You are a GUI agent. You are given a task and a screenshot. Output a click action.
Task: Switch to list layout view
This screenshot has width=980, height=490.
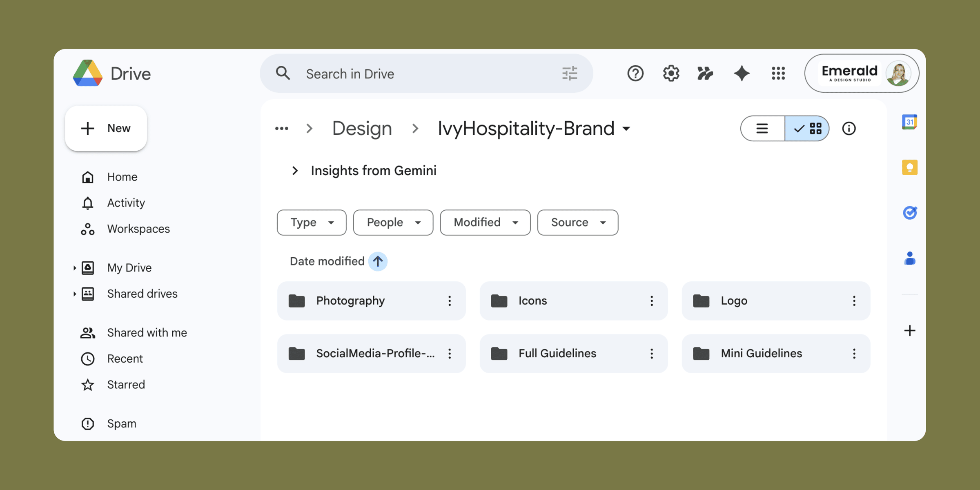[762, 129]
